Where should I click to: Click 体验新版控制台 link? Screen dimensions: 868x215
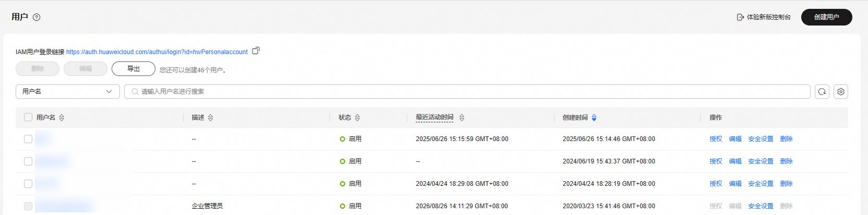point(764,17)
